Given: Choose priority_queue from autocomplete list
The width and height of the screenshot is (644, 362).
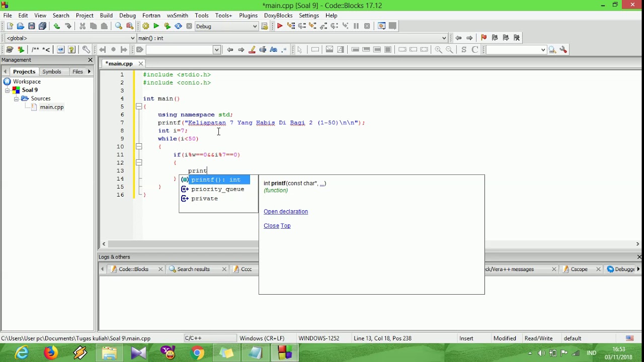Looking at the screenshot, I should point(217,190).
